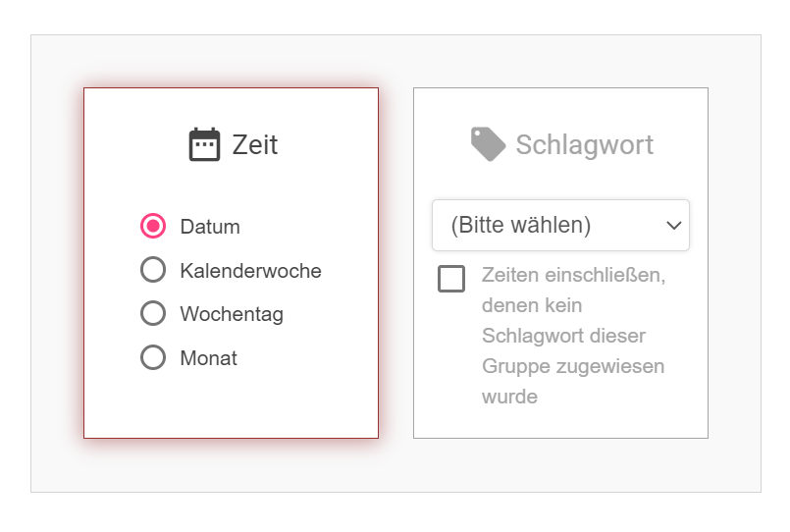Enable the include-untagged-times checkbox
Image resolution: width=790 pixels, height=532 pixels.
pyautogui.click(x=451, y=279)
